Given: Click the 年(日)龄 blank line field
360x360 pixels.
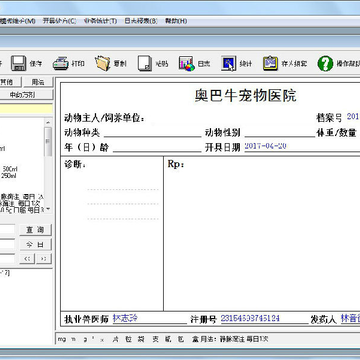Looking at the screenshot, I should (157, 147).
